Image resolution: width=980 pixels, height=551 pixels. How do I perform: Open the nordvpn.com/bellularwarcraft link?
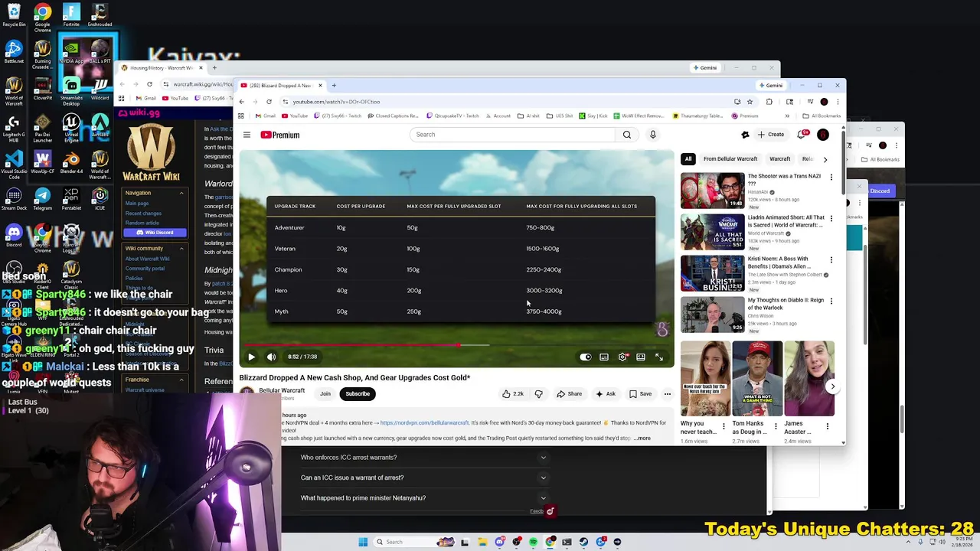(424, 423)
